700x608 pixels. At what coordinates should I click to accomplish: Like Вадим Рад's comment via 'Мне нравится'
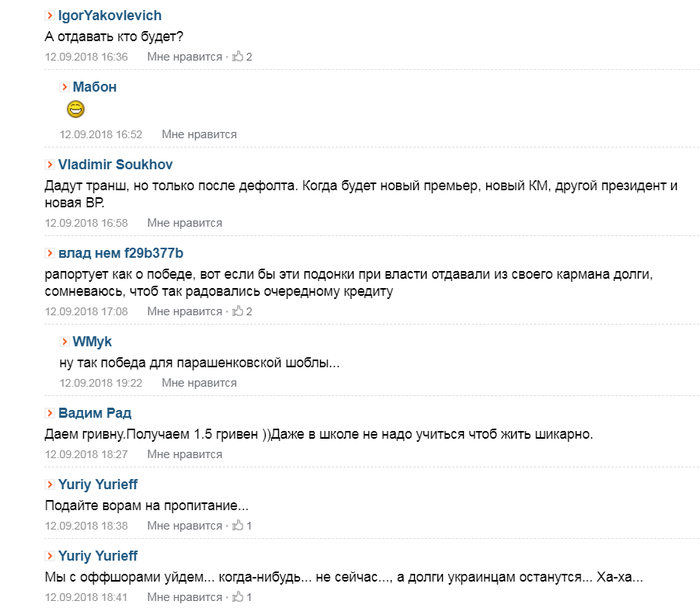click(x=184, y=454)
